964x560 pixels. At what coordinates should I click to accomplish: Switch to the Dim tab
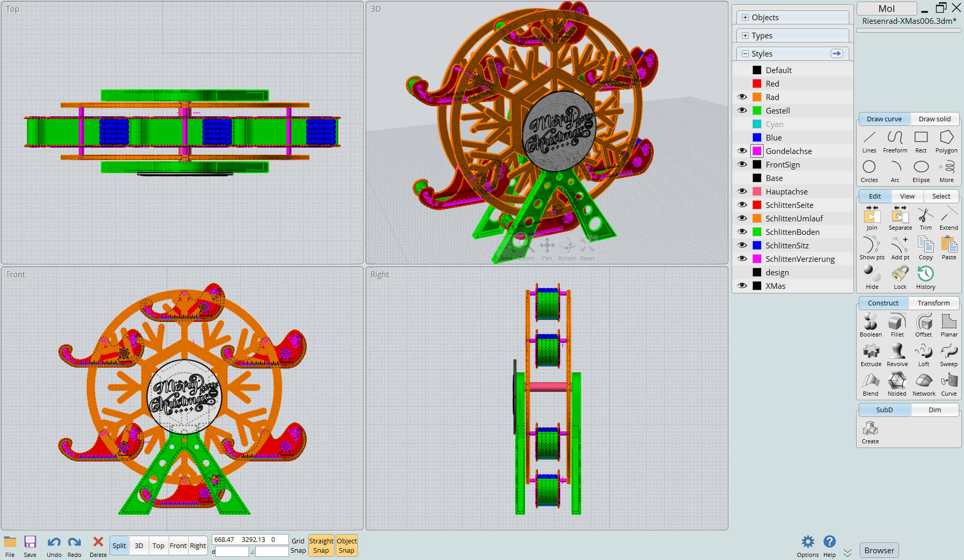(934, 410)
